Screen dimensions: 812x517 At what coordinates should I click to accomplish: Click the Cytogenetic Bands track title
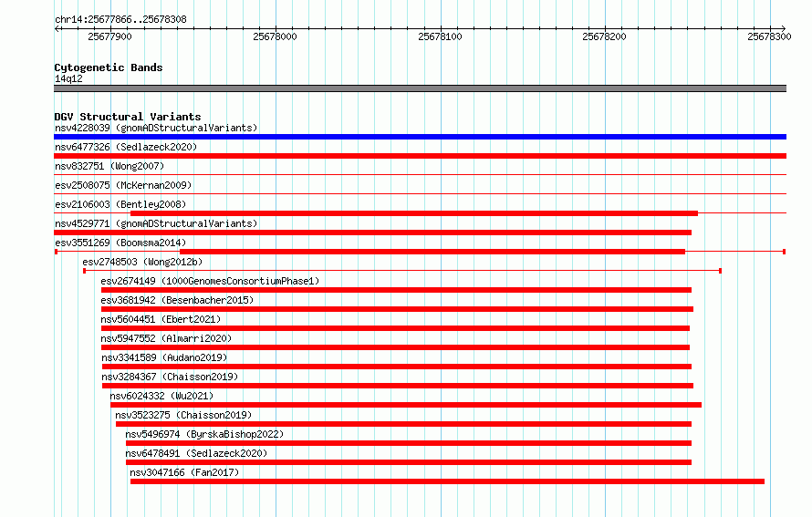109,67
